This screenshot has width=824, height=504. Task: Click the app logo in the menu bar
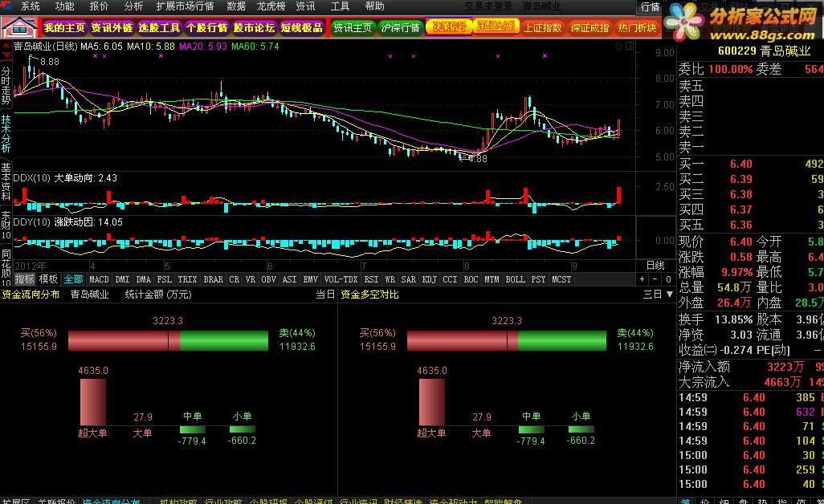coord(6,6)
